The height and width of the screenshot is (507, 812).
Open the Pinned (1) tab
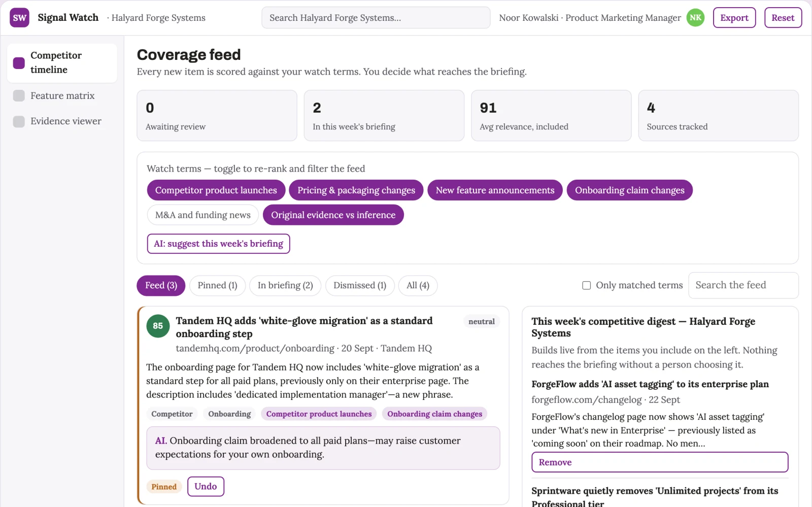click(217, 285)
